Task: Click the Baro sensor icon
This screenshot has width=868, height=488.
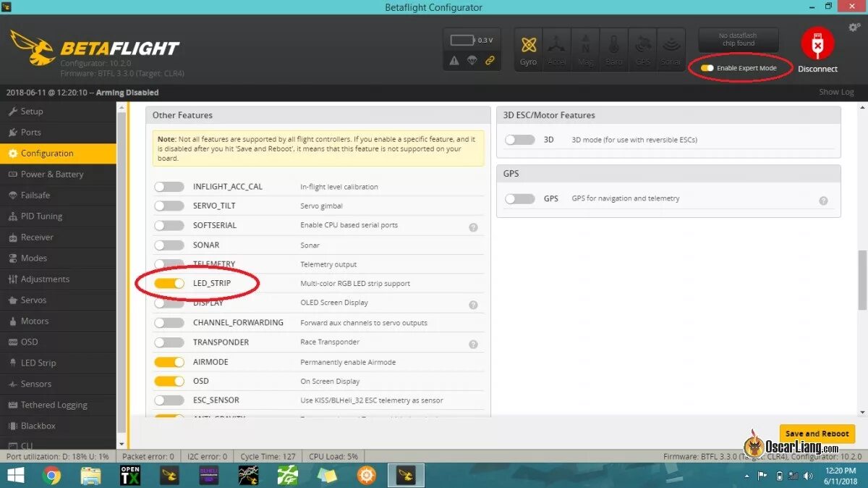Action: (613, 49)
